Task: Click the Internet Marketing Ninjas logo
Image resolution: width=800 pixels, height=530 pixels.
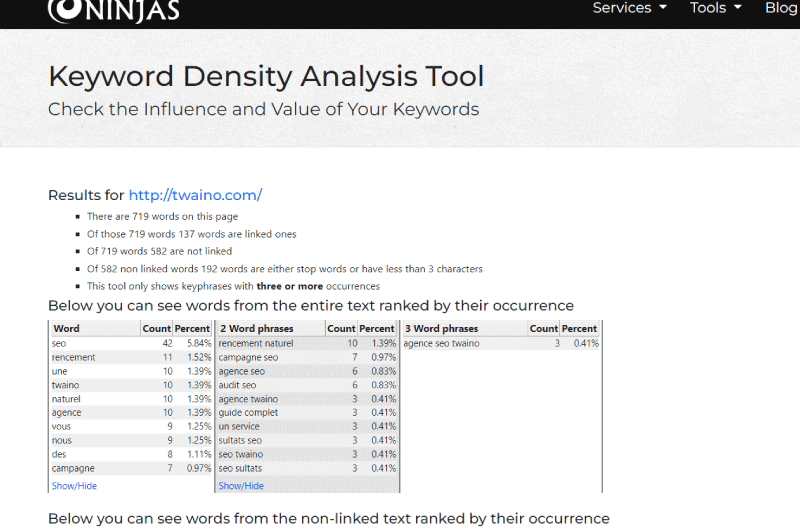Action: point(113,10)
